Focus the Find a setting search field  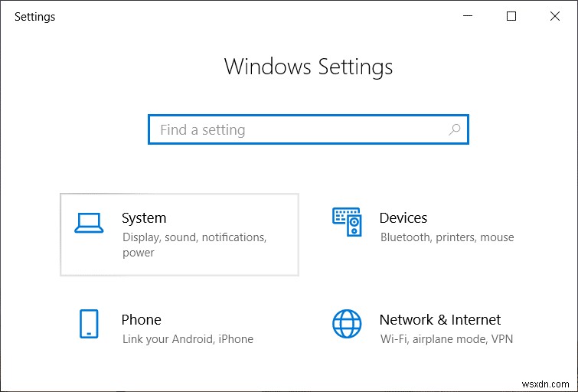point(299,129)
